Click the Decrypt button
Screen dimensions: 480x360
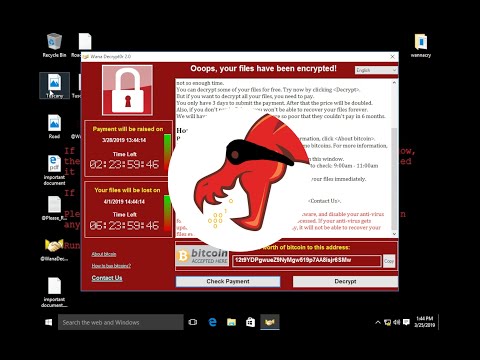click(x=345, y=281)
